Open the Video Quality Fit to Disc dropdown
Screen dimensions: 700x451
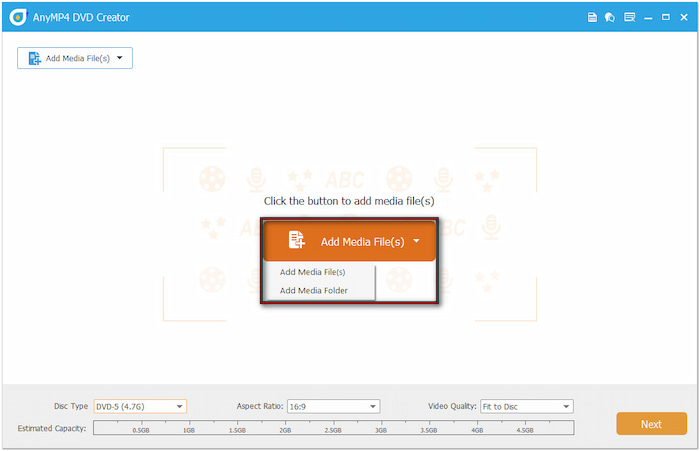[527, 406]
